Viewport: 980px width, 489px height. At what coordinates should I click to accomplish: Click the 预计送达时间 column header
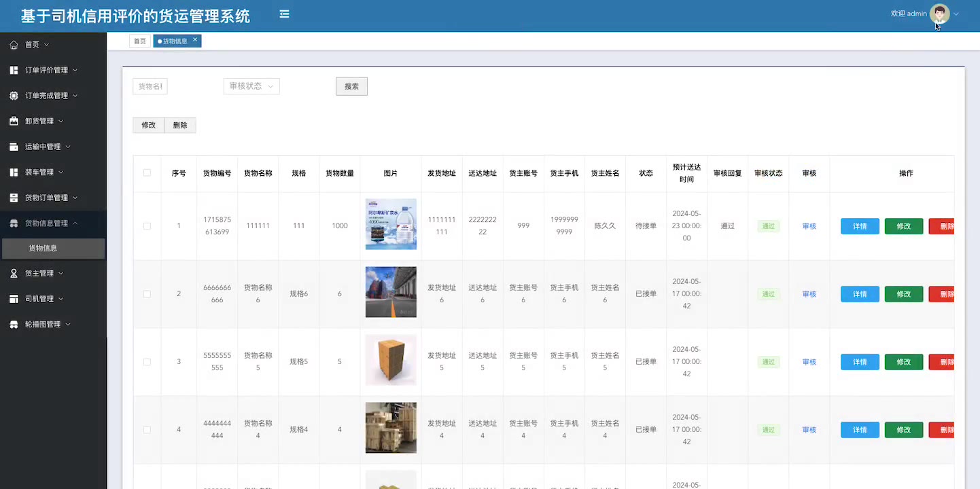686,173
